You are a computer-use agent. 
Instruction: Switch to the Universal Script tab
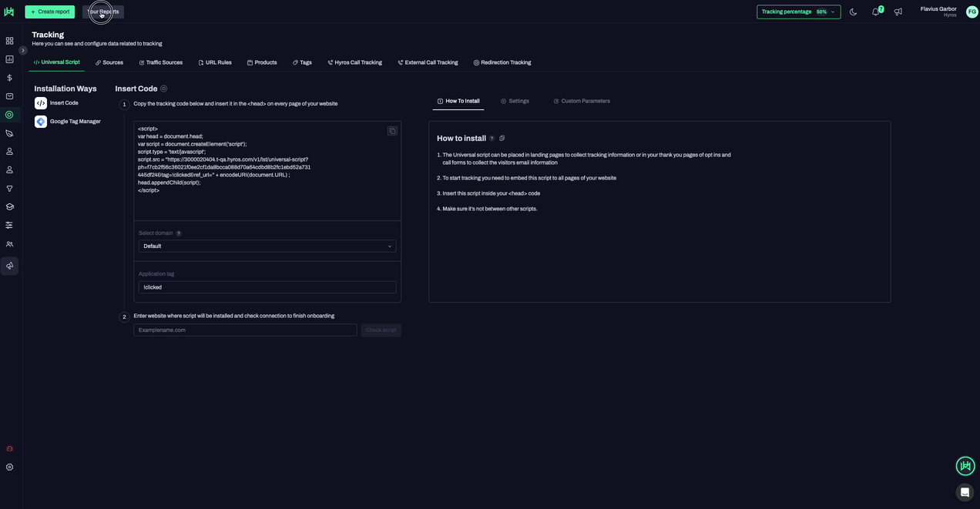56,62
